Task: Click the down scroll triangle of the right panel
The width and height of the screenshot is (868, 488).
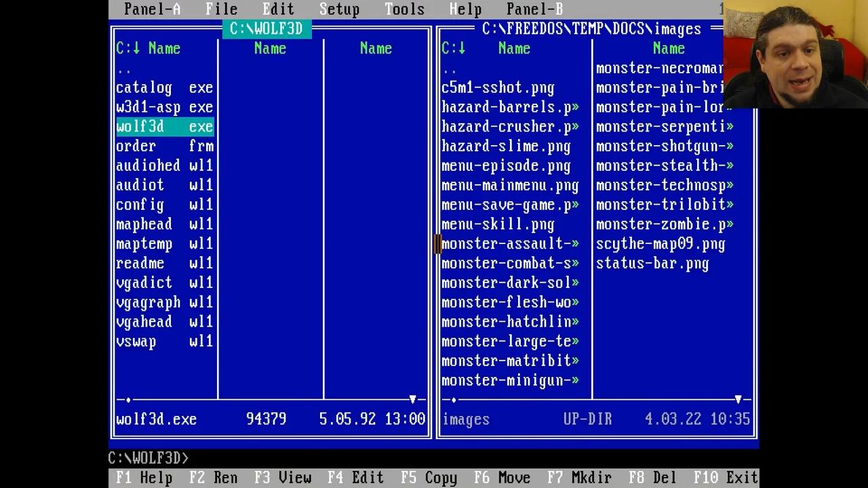Action: pyautogui.click(x=738, y=399)
